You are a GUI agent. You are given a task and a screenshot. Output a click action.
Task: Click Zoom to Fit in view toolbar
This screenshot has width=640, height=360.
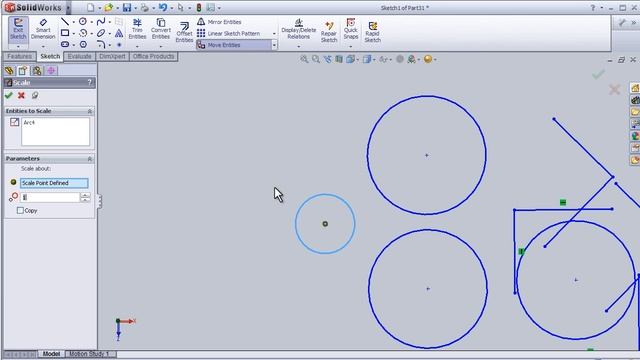[304, 59]
